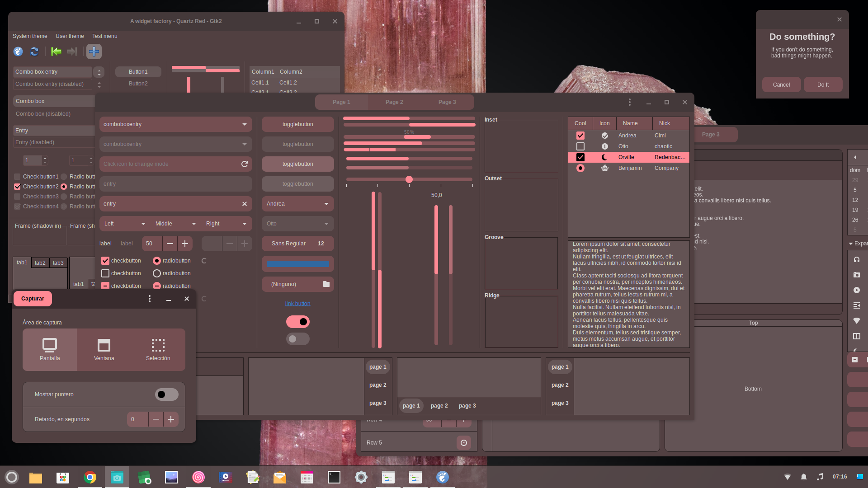Select Pantalla capture area
Viewport: 868px width, 488px height.
coord(50,350)
